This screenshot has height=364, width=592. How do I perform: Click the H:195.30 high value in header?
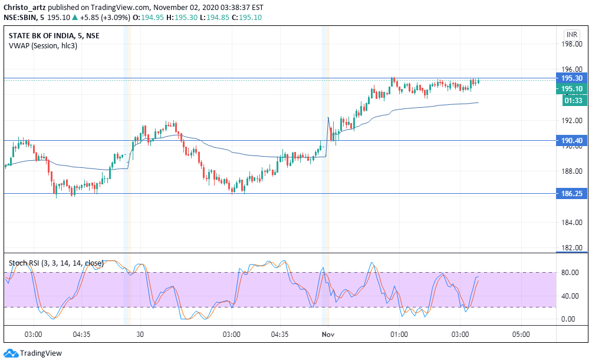(182, 17)
